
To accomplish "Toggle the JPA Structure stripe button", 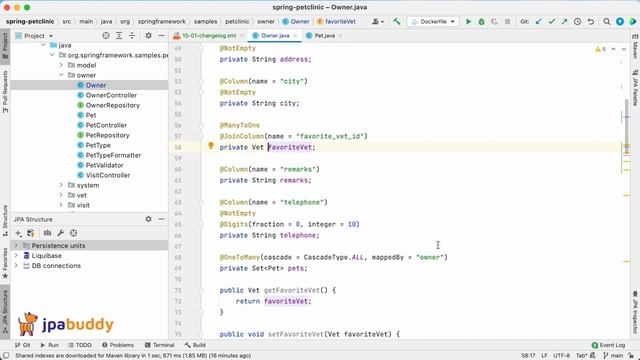I will point(5,312).
